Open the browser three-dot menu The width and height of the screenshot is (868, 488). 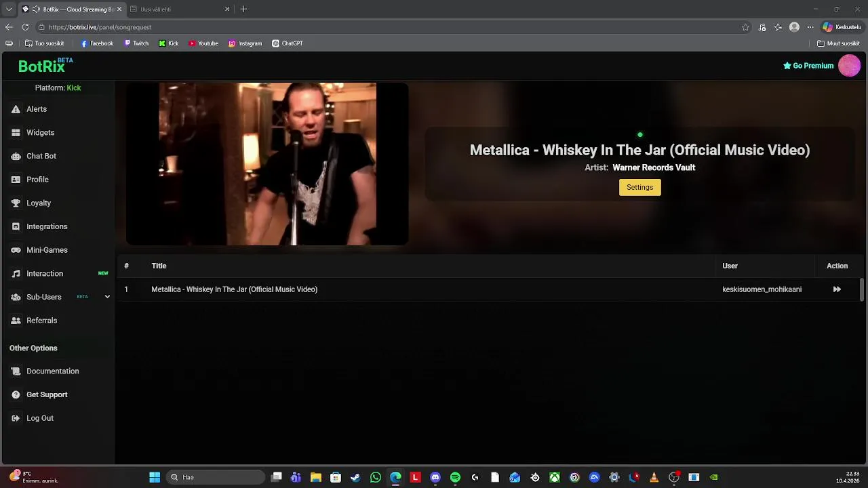click(810, 27)
